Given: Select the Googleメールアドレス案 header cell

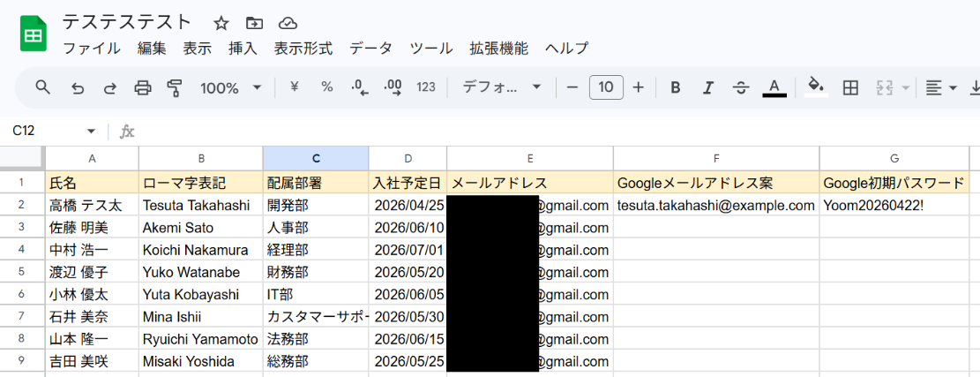Looking at the screenshot, I should coord(716,183).
